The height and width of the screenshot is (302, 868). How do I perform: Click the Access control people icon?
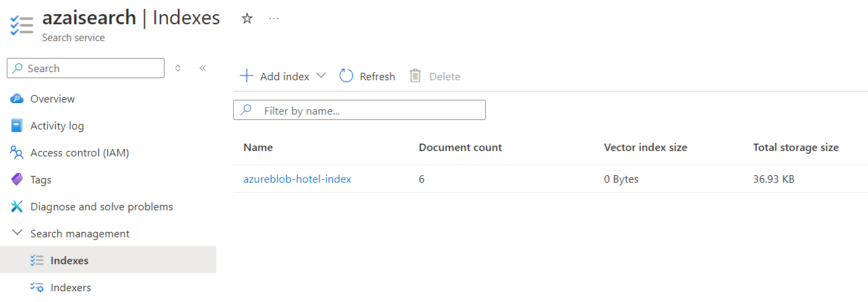17,153
